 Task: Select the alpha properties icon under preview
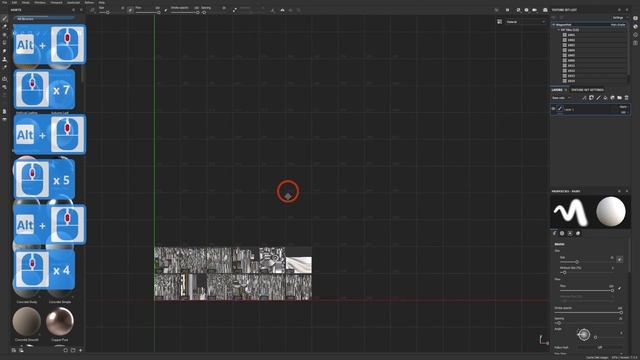[x=562, y=233]
